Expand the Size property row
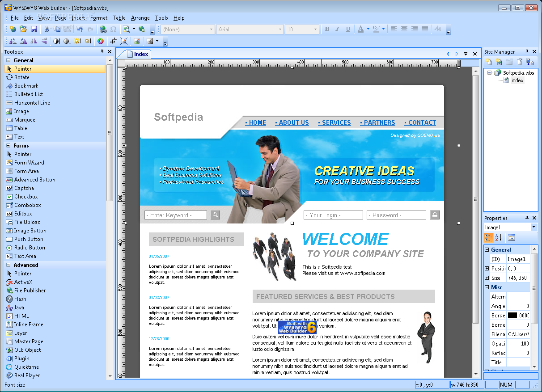 [487, 278]
